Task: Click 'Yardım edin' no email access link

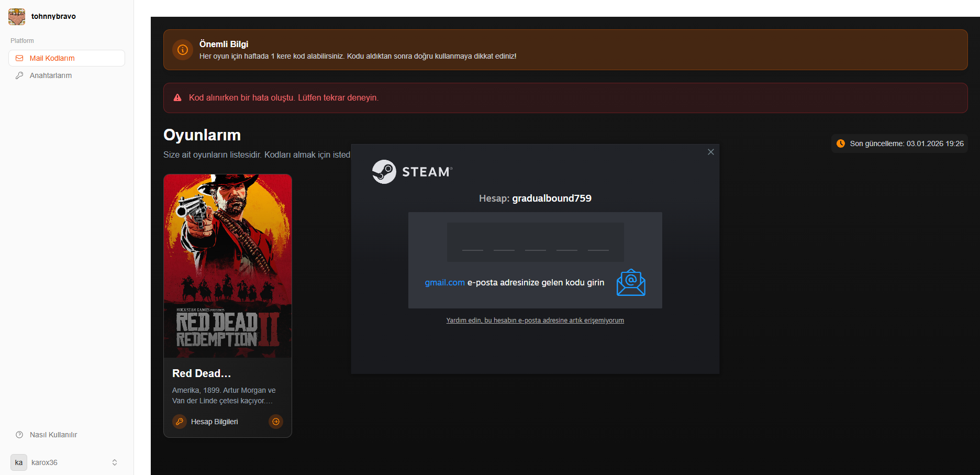Action: [x=535, y=321]
